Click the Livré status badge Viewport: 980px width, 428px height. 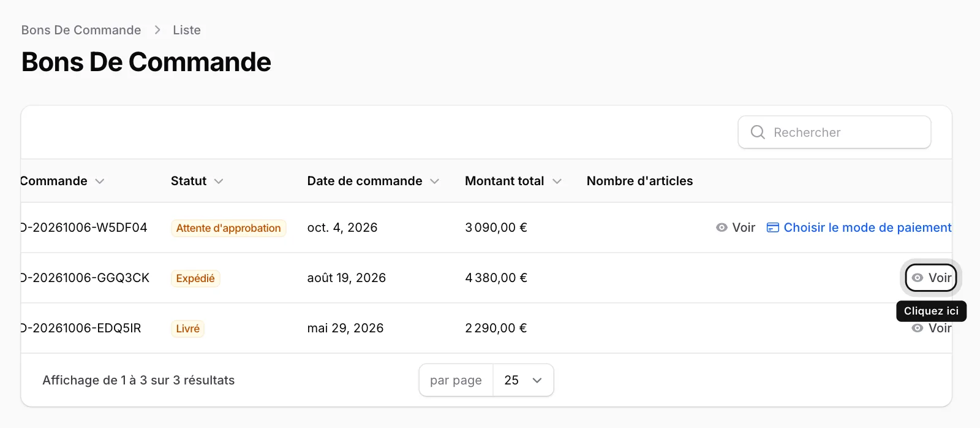188,329
